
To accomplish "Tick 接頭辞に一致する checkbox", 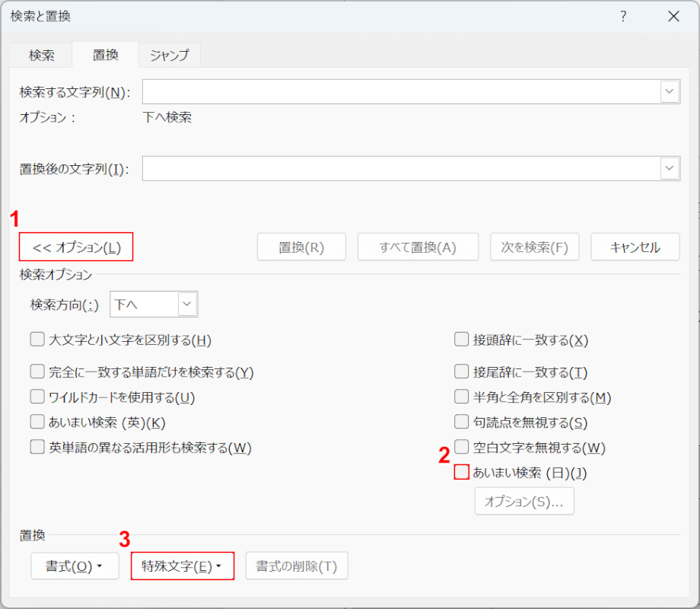I will 461,340.
